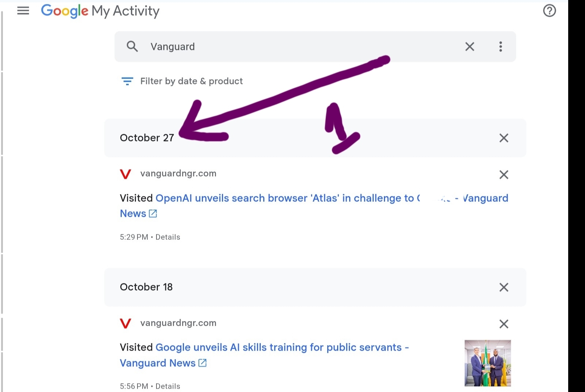This screenshot has width=585, height=392.
Task: Open the help question-mark icon
Action: 549,11
